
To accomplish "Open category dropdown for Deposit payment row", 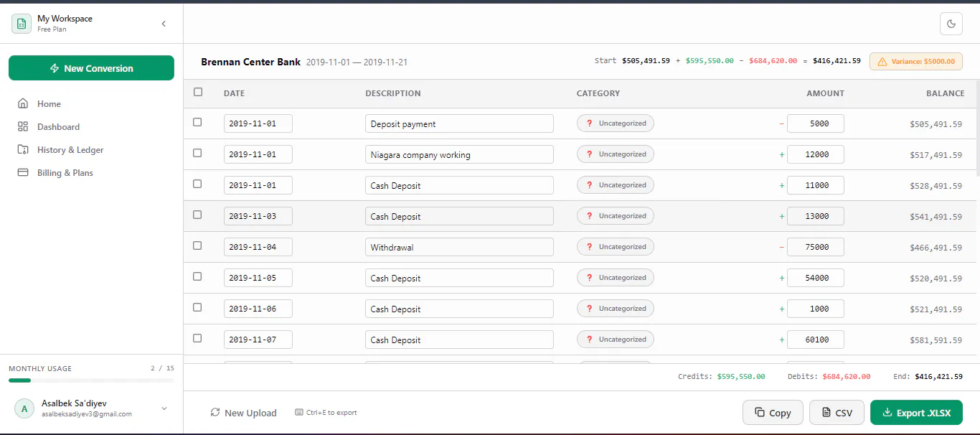I will point(616,123).
